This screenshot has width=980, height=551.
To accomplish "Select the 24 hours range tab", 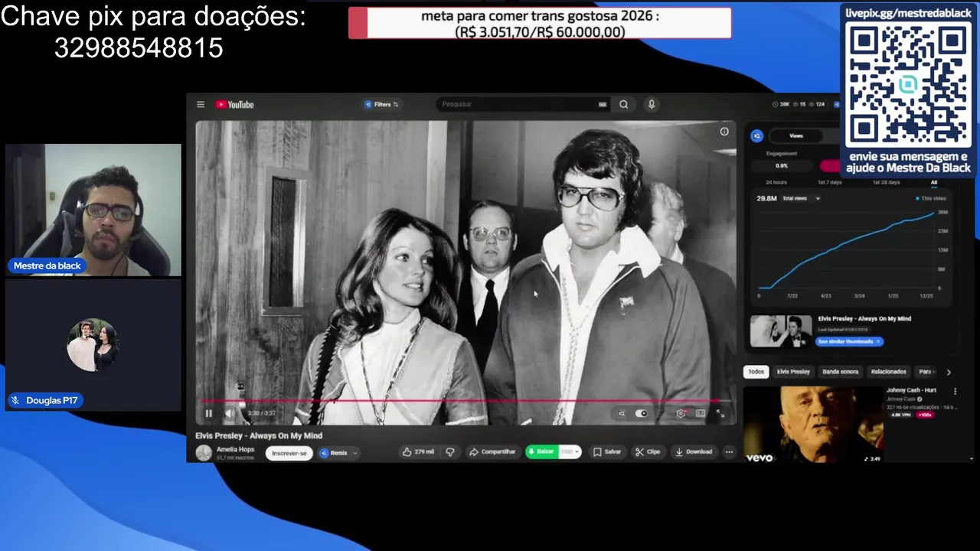I will click(x=776, y=182).
